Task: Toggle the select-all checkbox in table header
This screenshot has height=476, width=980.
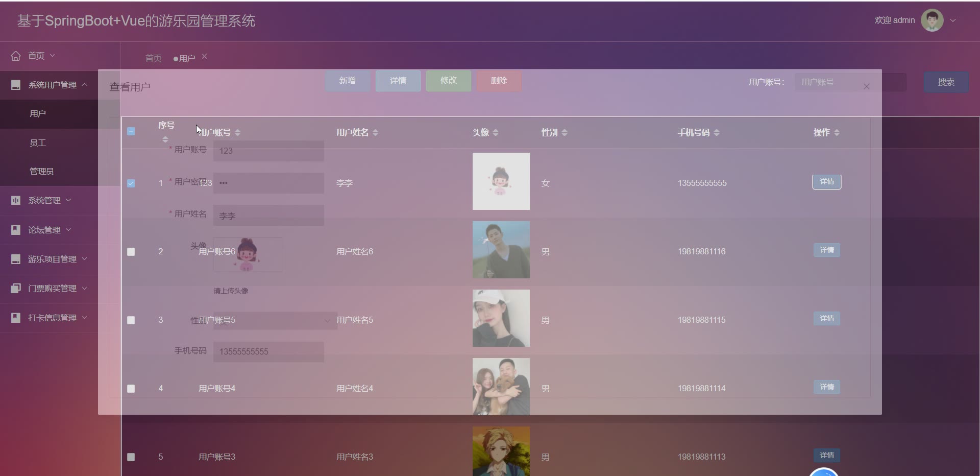Action: click(x=131, y=131)
